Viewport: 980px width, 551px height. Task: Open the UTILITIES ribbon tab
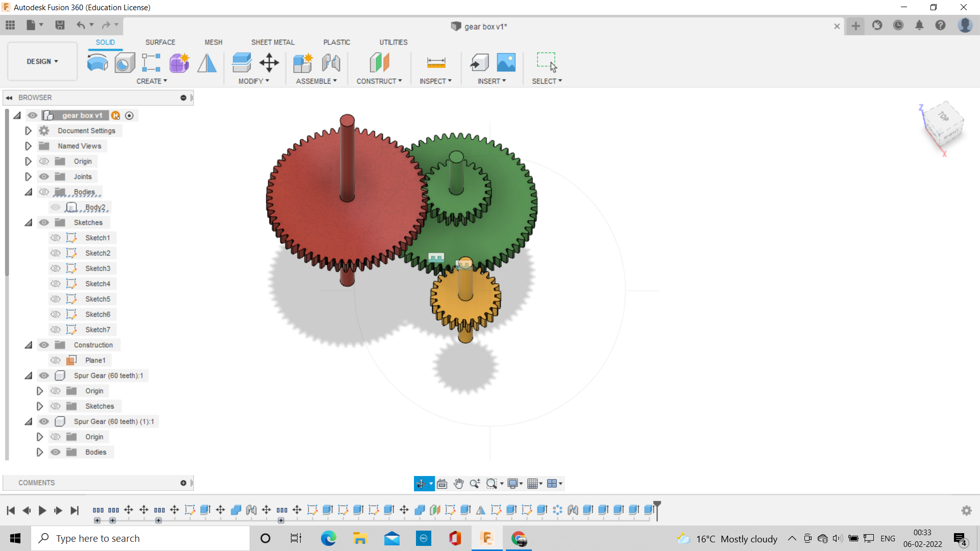[x=393, y=42]
